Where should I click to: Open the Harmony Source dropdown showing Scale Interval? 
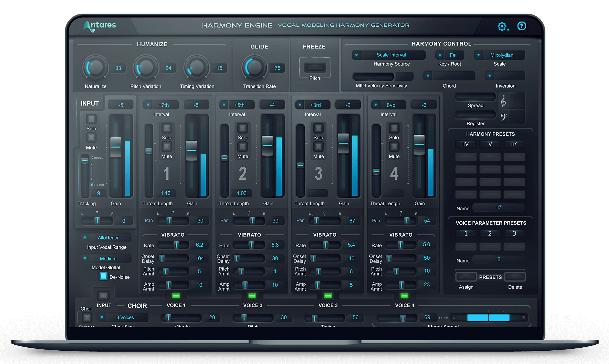point(389,55)
